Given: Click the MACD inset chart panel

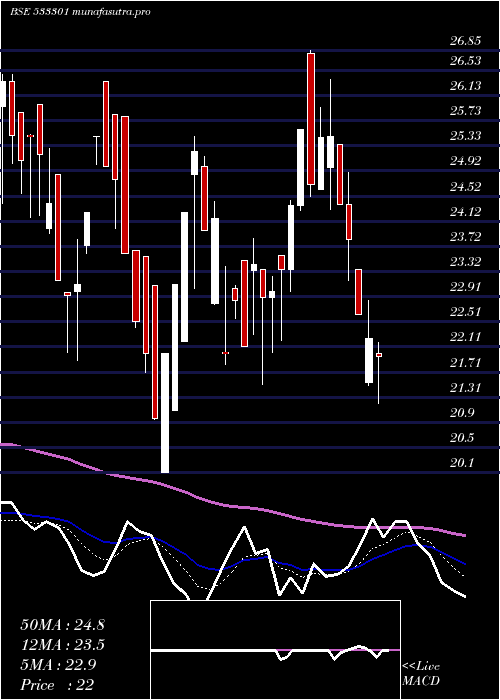Looking at the screenshot, I should point(275,650).
